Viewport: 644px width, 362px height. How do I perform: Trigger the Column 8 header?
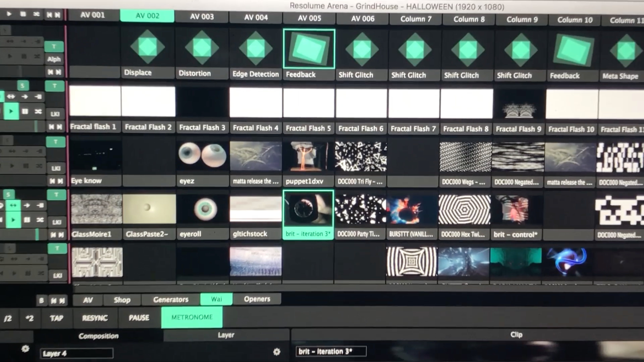tap(469, 19)
